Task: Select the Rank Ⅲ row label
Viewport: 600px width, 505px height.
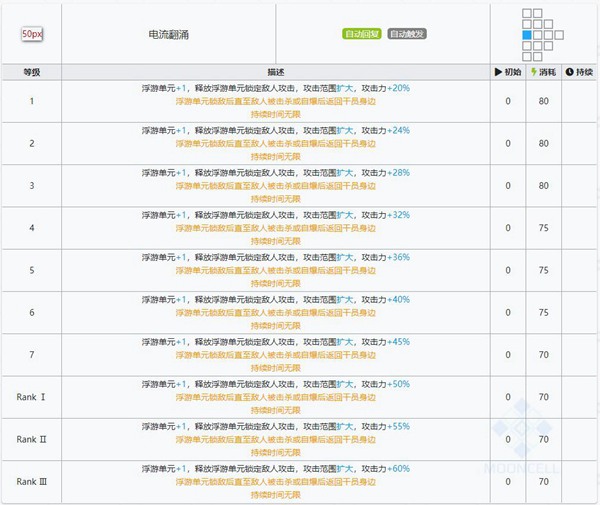Action: [x=32, y=481]
